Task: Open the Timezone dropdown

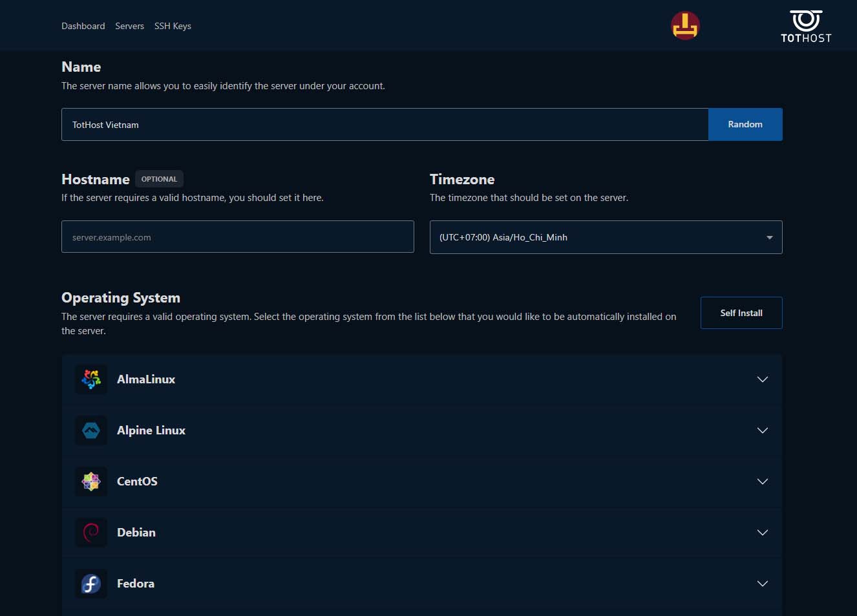Action: pyautogui.click(x=606, y=237)
